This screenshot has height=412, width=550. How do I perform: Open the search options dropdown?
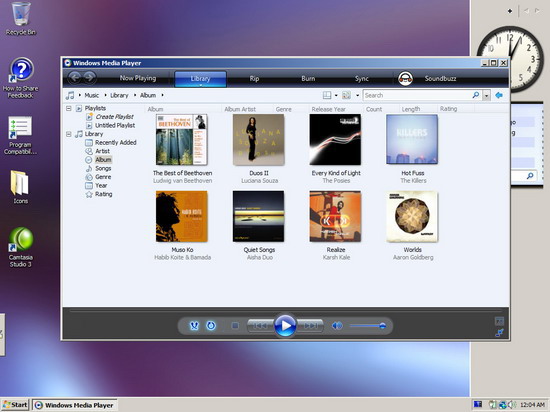486,95
